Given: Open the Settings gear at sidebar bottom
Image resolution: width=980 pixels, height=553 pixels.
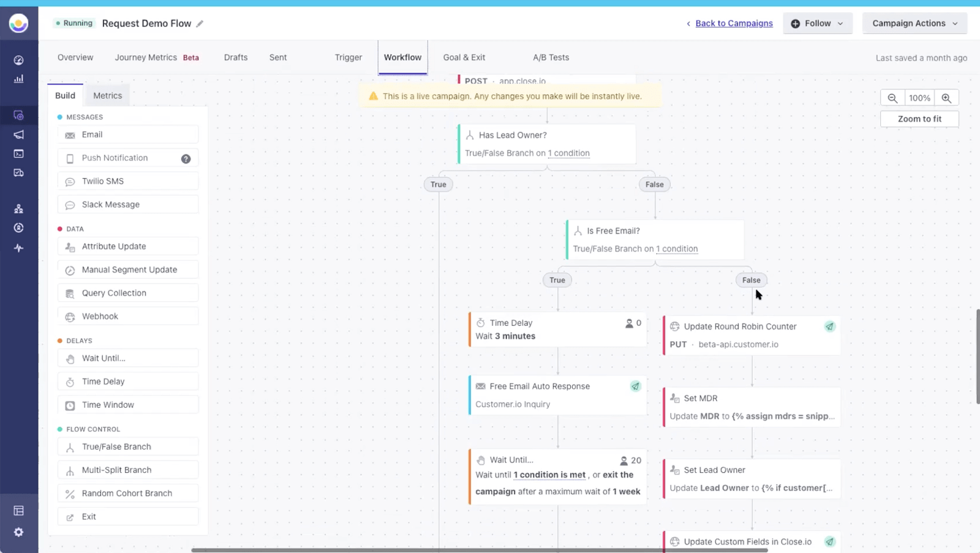Looking at the screenshot, I should pyautogui.click(x=18, y=532).
